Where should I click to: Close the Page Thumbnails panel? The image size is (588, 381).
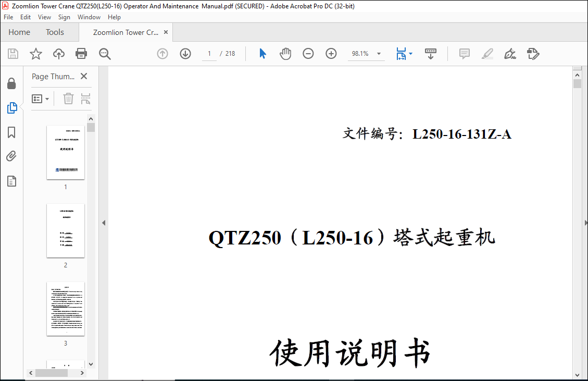coord(84,77)
